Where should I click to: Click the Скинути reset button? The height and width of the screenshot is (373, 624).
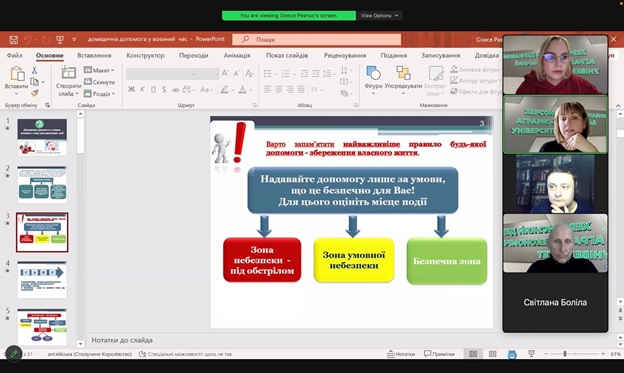tap(99, 82)
